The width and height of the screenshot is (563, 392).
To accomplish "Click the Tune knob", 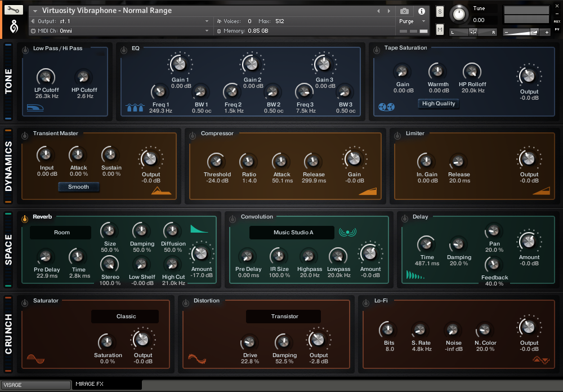I will pyautogui.click(x=459, y=14).
